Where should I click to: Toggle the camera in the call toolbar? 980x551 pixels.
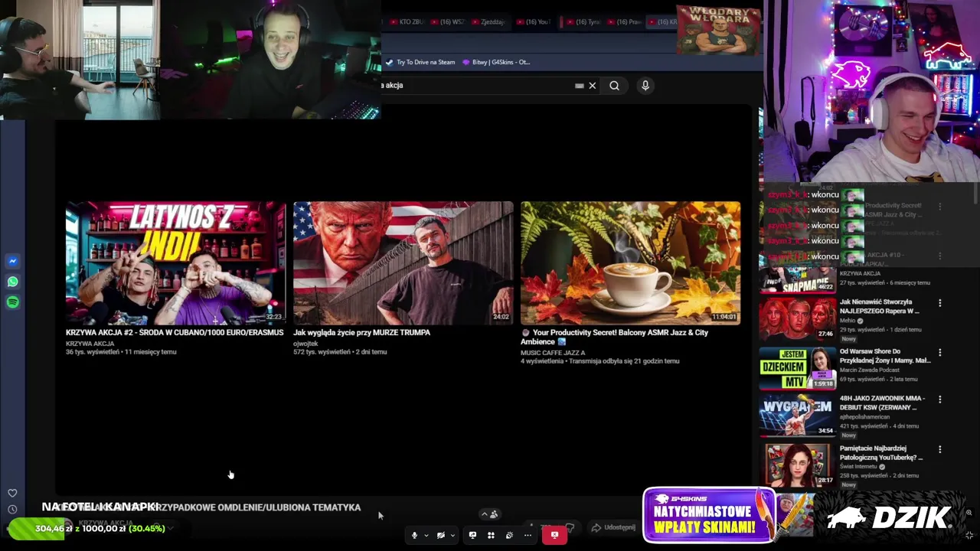(440, 535)
